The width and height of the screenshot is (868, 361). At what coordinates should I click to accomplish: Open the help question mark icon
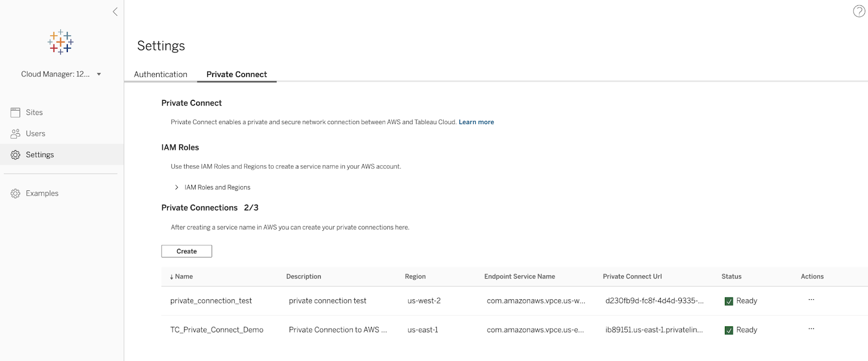tap(859, 11)
